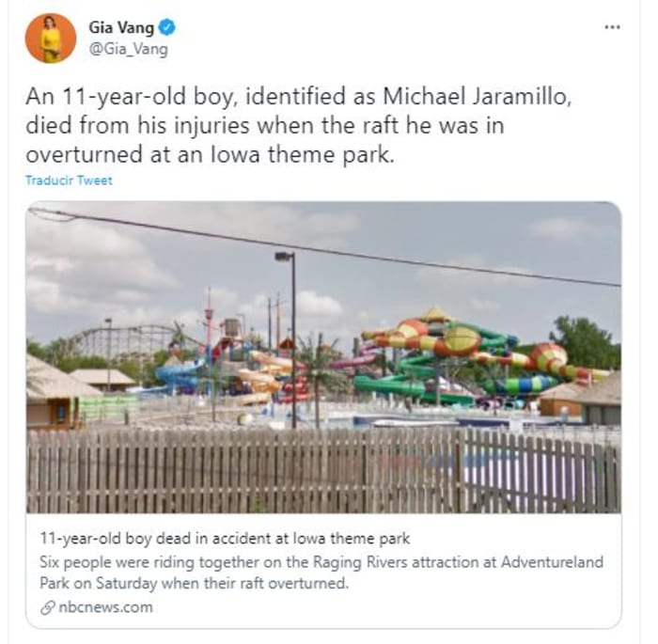
Task: Open the water park preview image
Action: (323, 357)
